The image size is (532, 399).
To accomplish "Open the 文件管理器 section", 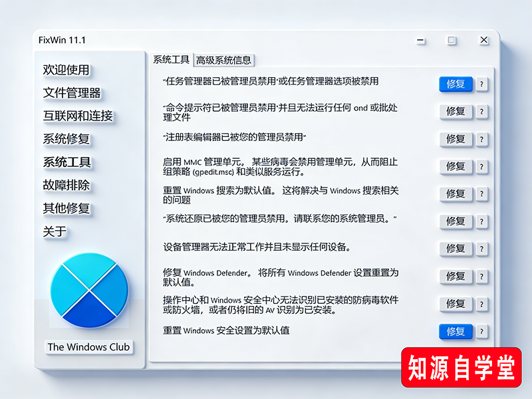I will click(72, 93).
